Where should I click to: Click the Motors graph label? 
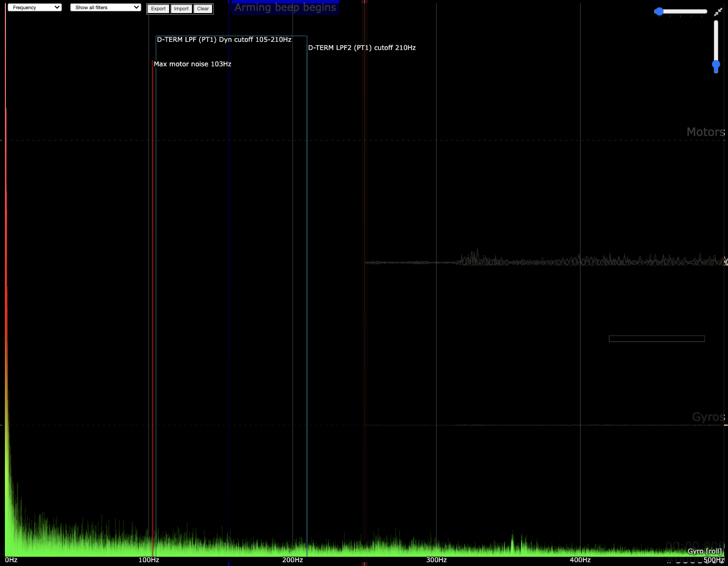click(x=705, y=132)
